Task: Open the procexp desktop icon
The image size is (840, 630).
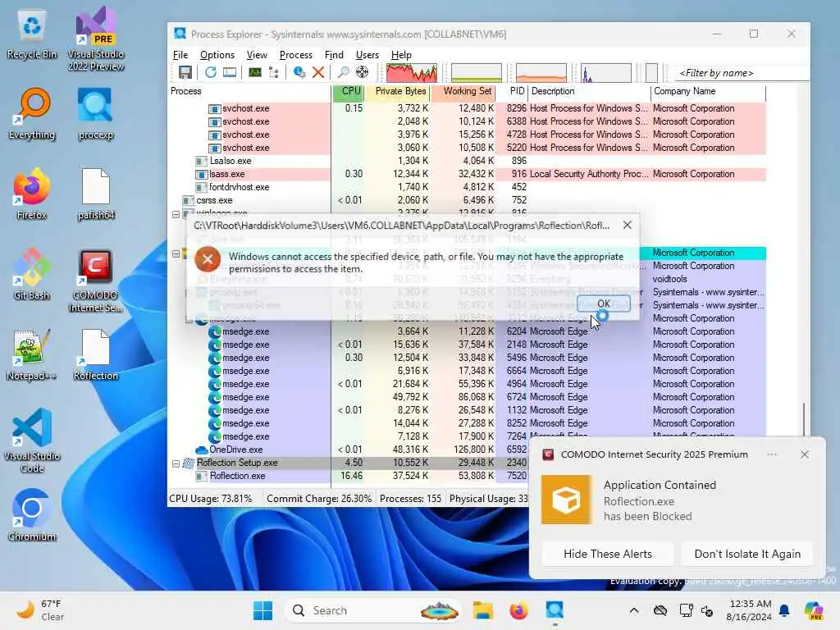Action: pyautogui.click(x=96, y=114)
